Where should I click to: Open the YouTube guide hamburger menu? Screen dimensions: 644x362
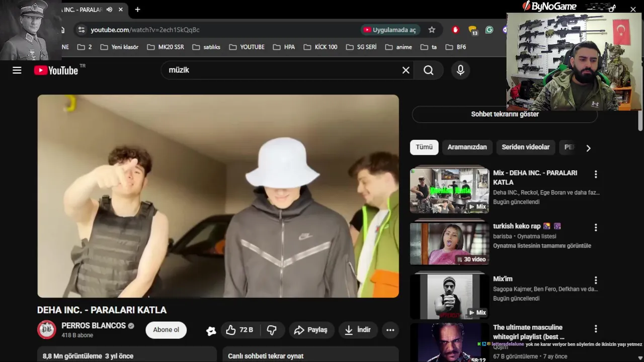click(17, 70)
